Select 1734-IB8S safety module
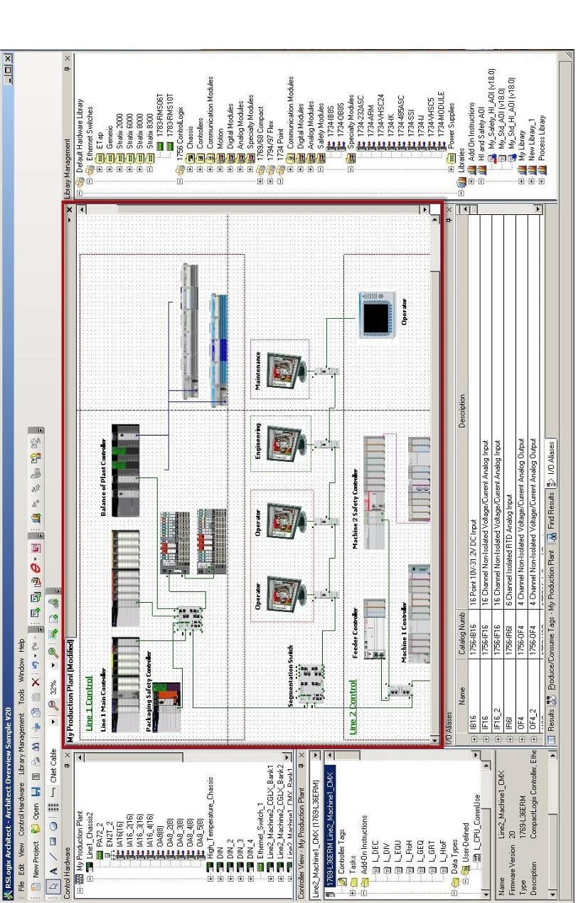Image resolution: width=588 pixels, height=903 pixels. 330,122
